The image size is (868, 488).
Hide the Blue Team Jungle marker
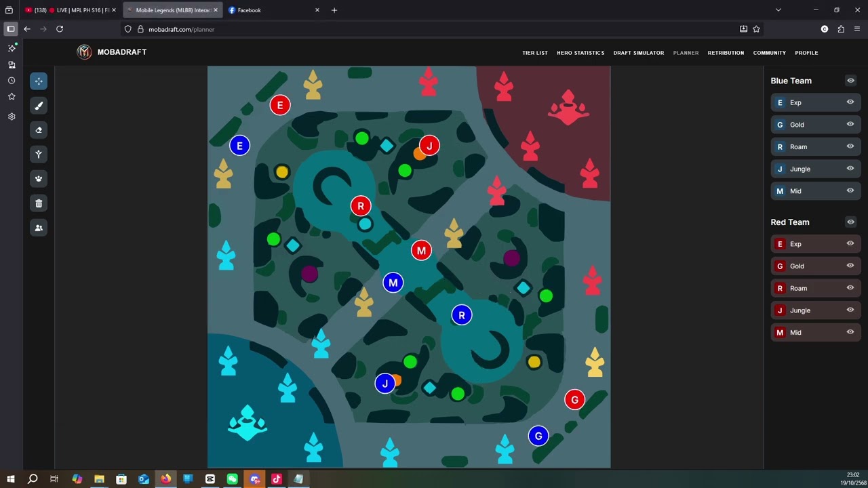click(850, 169)
